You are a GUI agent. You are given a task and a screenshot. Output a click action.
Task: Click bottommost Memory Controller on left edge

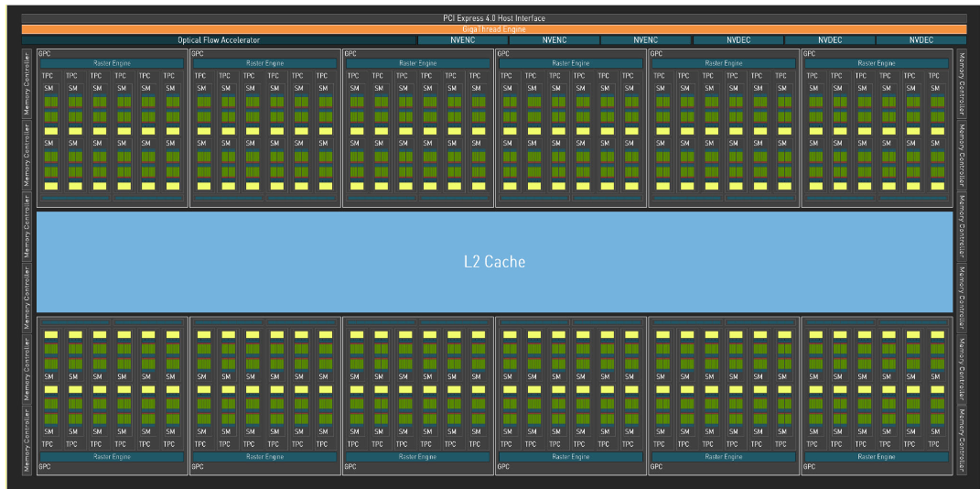[27, 440]
